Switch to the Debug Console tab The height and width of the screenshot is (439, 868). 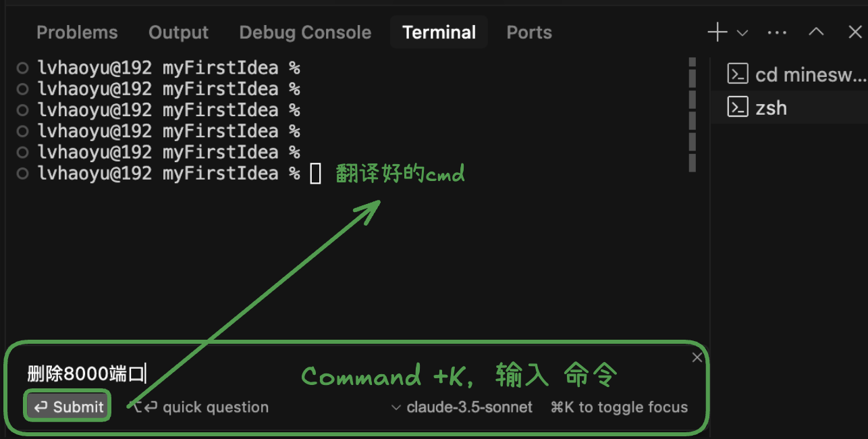pyautogui.click(x=305, y=32)
